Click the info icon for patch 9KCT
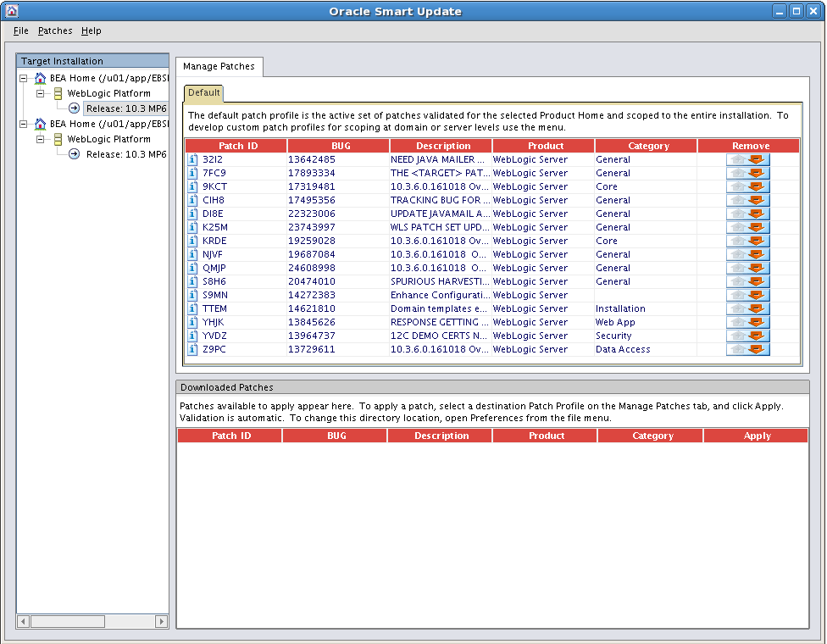The height and width of the screenshot is (644, 827). pyautogui.click(x=193, y=186)
